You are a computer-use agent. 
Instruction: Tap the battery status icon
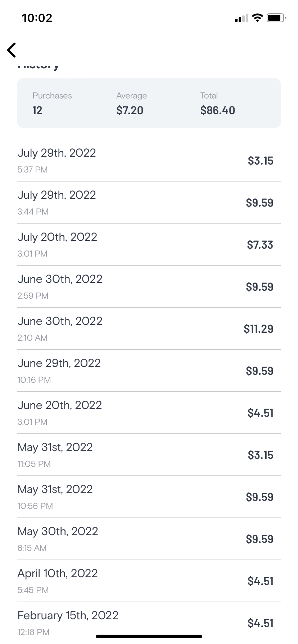click(x=276, y=18)
